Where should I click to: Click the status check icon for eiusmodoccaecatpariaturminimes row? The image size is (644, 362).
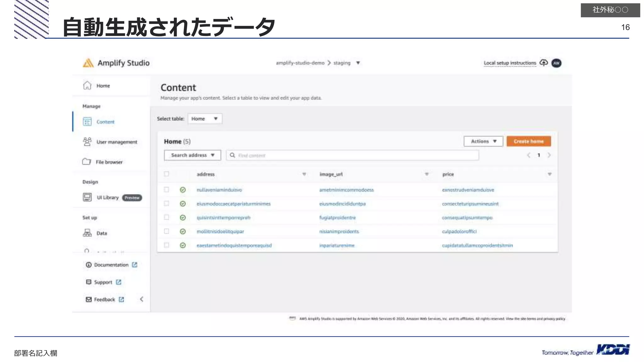click(183, 204)
